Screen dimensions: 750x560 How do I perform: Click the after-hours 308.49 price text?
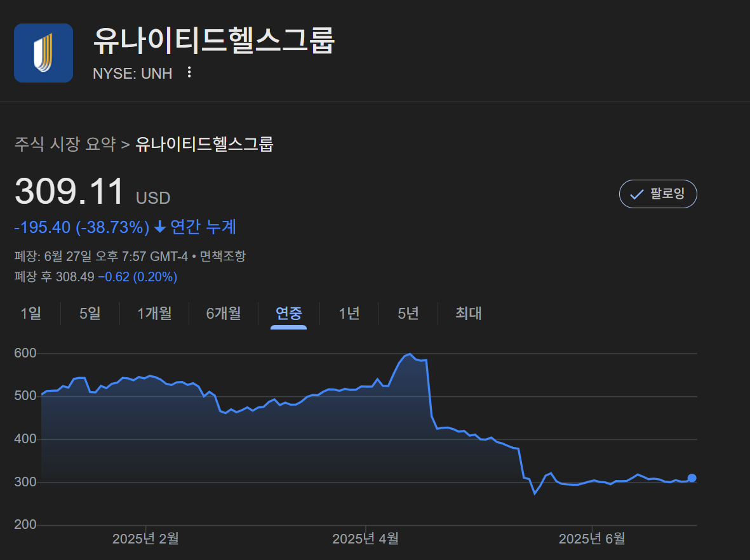coord(75,277)
